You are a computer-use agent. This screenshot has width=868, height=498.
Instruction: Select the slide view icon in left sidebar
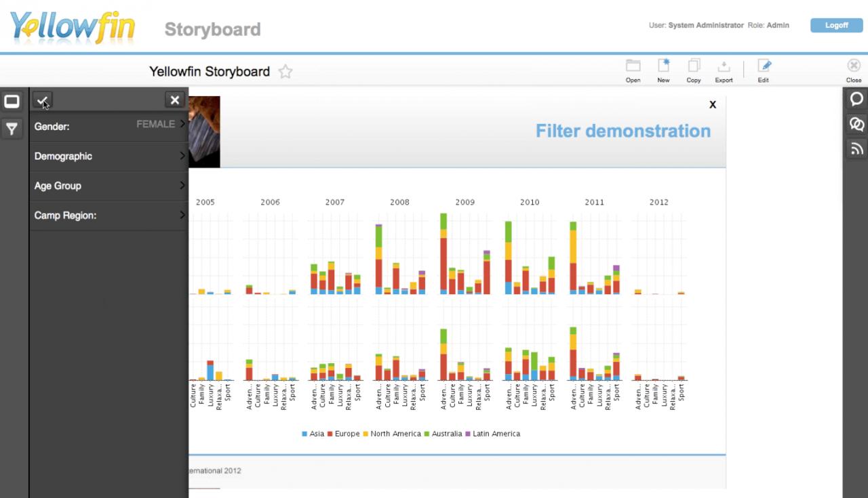(x=12, y=102)
